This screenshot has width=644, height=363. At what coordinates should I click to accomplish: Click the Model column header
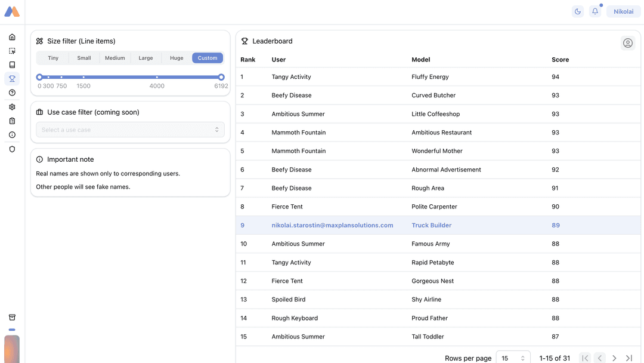click(x=420, y=60)
